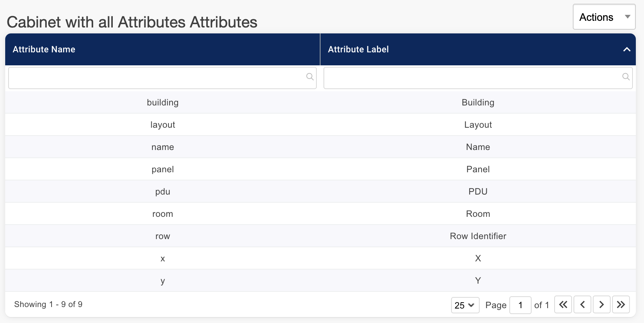Image resolution: width=644 pixels, height=323 pixels.
Task: Select the room attribute row
Action: [x=162, y=214]
